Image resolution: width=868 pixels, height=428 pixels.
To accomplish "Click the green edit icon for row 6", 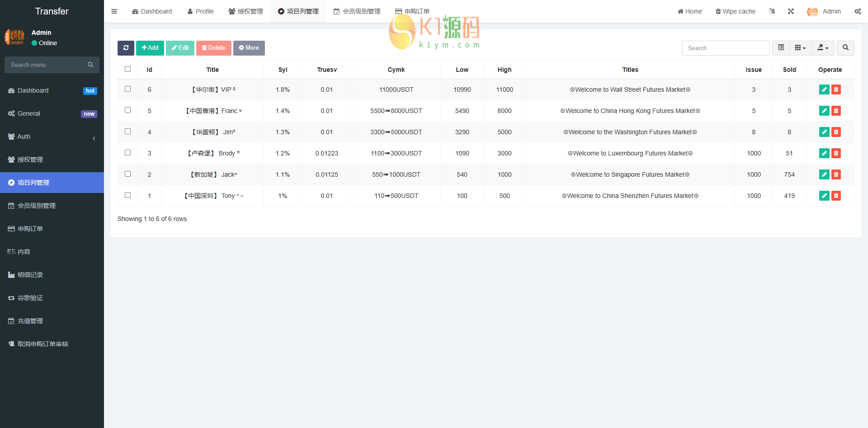I will click(x=824, y=89).
